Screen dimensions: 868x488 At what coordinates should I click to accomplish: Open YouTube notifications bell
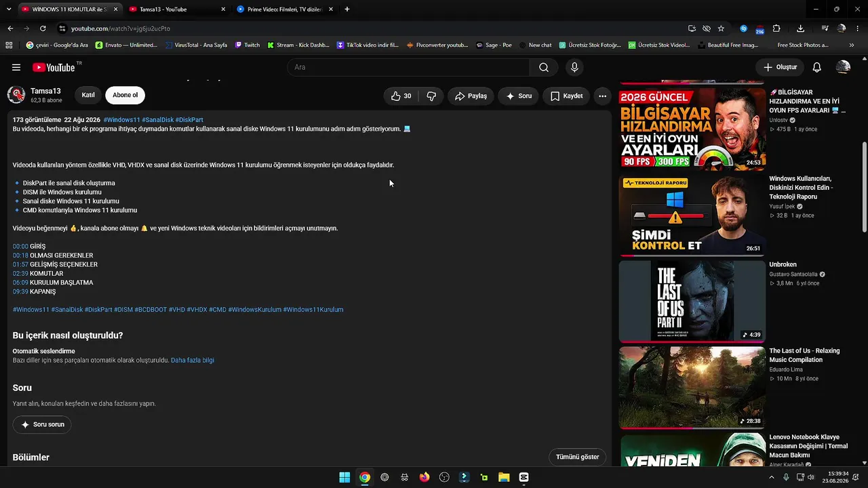817,67
